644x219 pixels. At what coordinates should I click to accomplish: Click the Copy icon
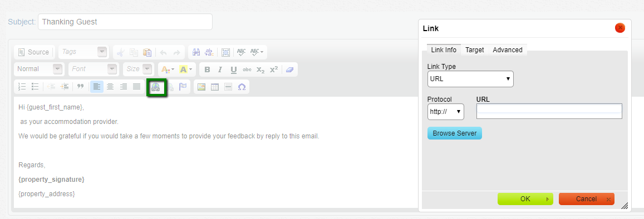click(134, 52)
